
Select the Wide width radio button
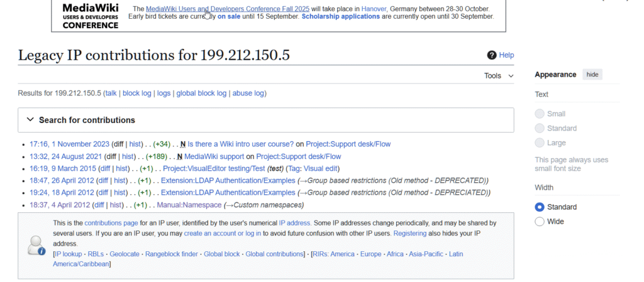[539, 222]
